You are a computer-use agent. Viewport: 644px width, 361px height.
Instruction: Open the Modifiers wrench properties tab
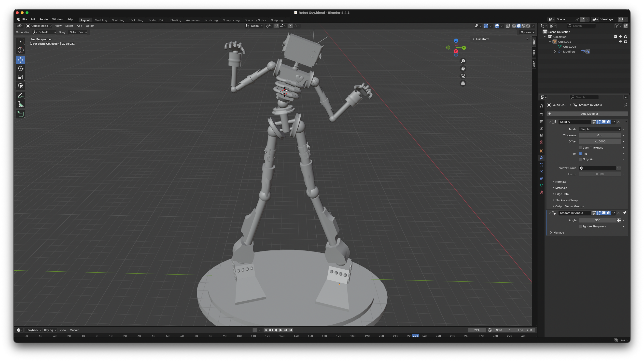tap(541, 158)
